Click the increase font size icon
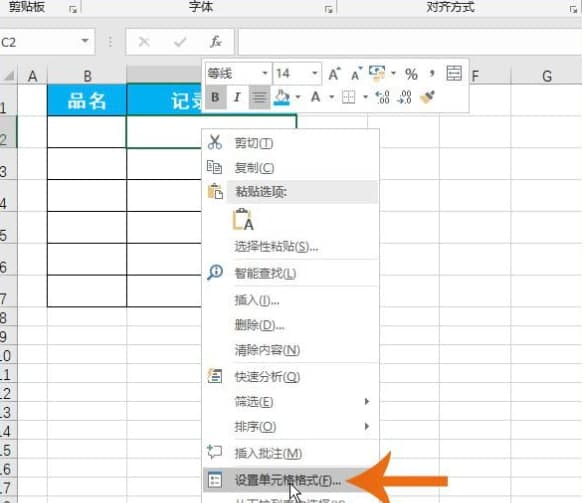 [334, 74]
